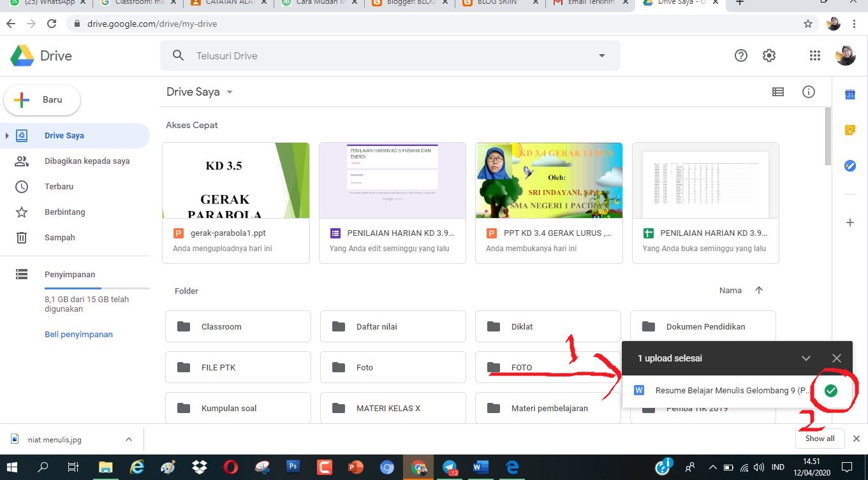The height and width of the screenshot is (480, 868).
Task: Toggle to list view layout
Action: click(777, 92)
